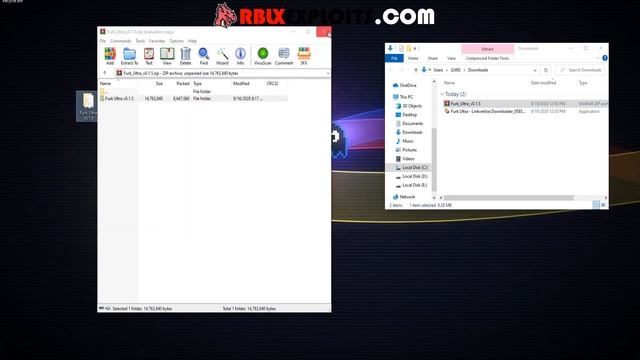Click the Extract To toolbar icon
Viewport: 640px width, 360px height.
tap(129, 56)
